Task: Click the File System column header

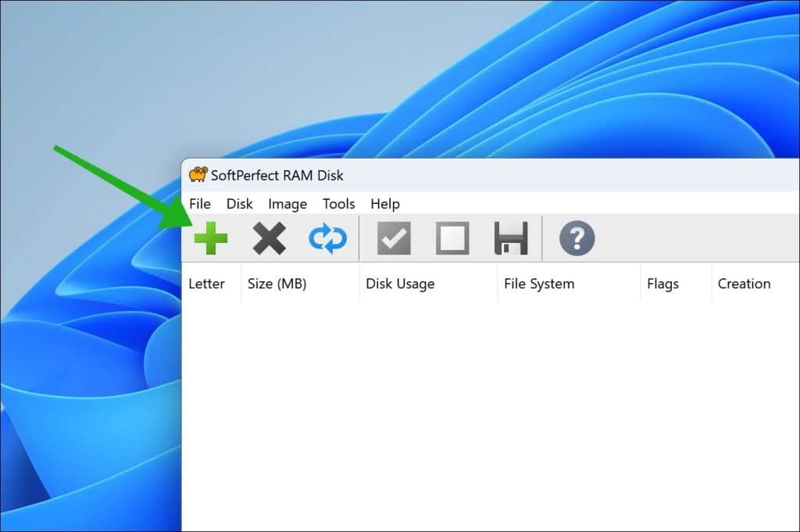Action: [569, 284]
